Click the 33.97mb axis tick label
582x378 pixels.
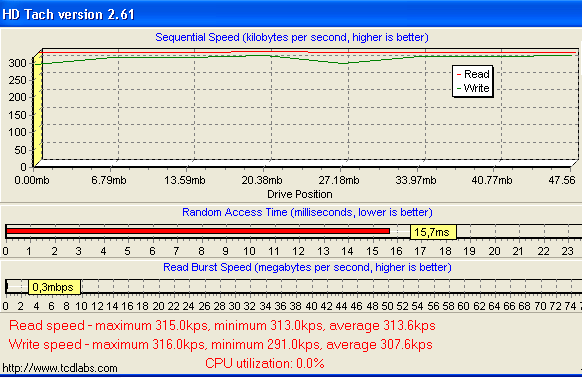tap(415, 180)
